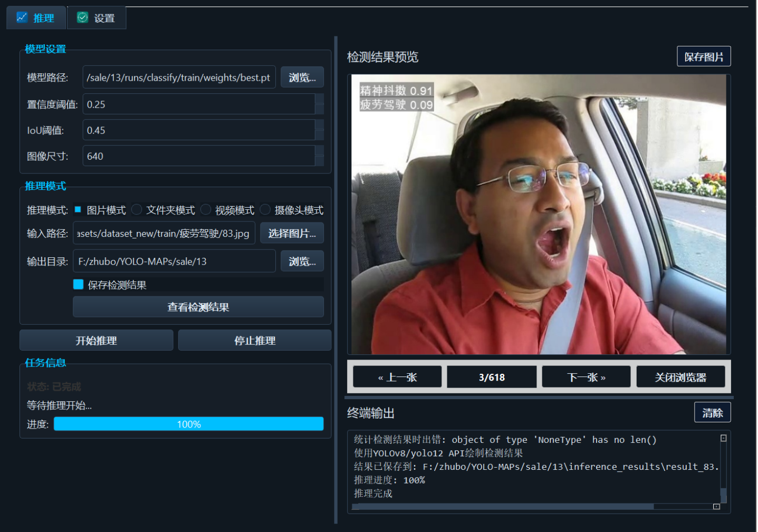Start inference with 开始推理 button

97,341
